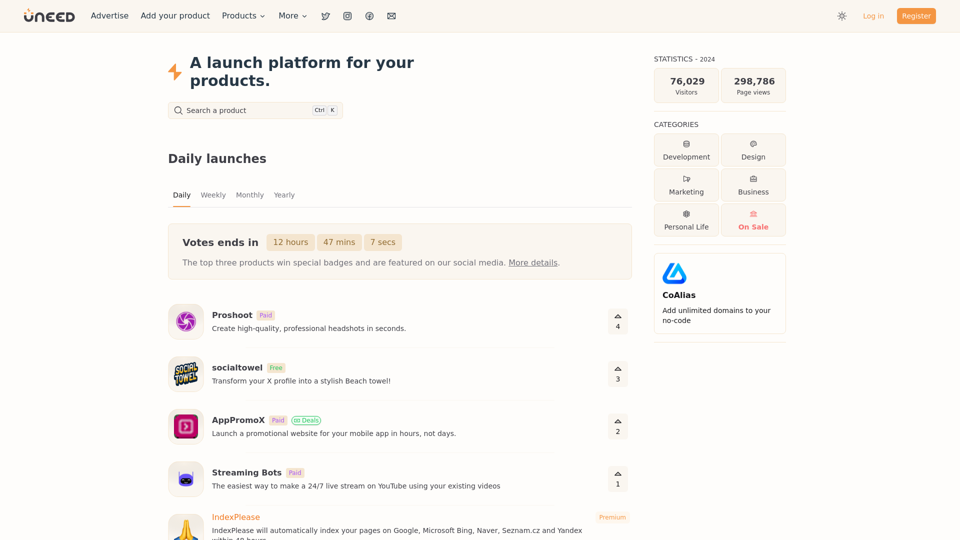Open the AppPromoX product title
The image size is (960, 540).
click(238, 420)
